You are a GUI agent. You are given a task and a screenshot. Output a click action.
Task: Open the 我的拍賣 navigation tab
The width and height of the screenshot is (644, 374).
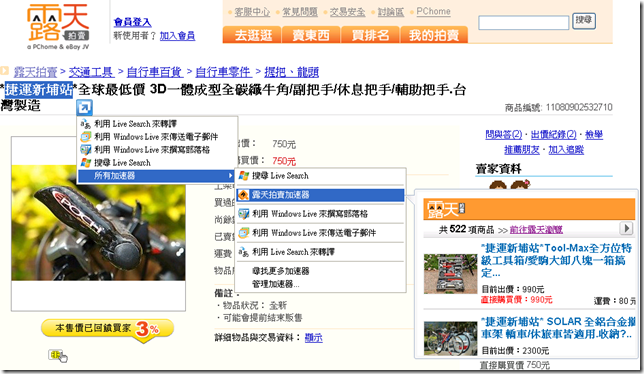pos(434,35)
